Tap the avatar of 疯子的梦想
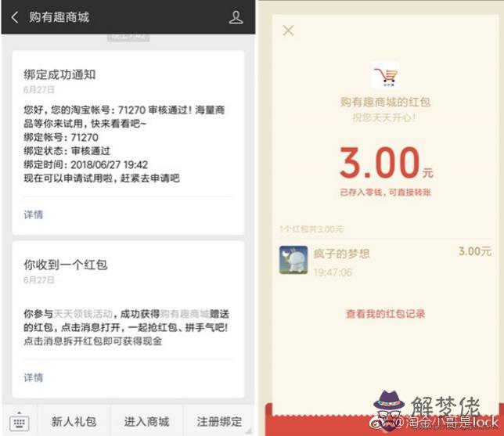504x436 pixels. pyautogui.click(x=293, y=260)
